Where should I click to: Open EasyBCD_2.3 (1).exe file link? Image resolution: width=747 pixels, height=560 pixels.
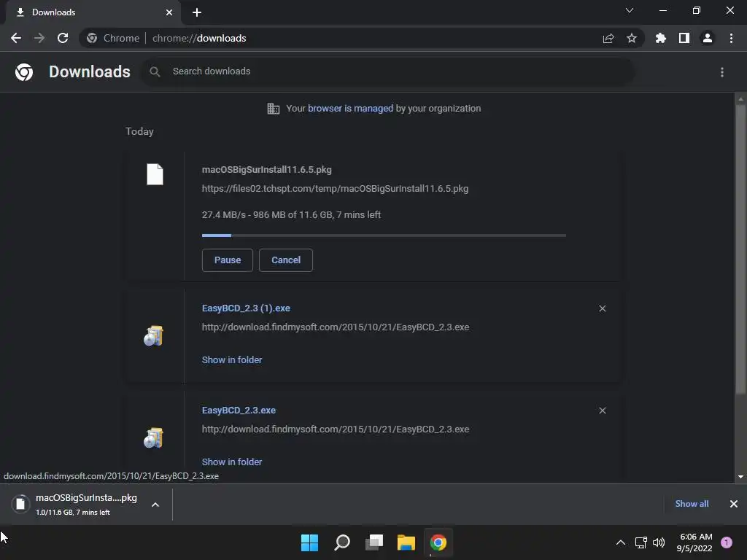[x=246, y=308]
